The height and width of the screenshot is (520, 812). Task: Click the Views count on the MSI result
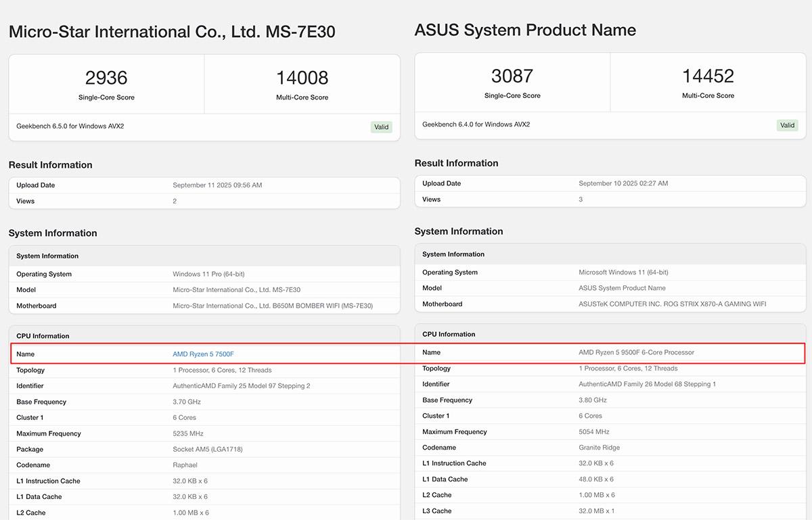tap(175, 201)
